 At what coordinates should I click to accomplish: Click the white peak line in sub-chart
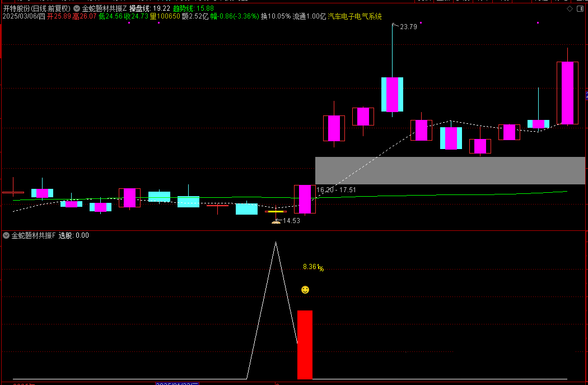coord(275,243)
